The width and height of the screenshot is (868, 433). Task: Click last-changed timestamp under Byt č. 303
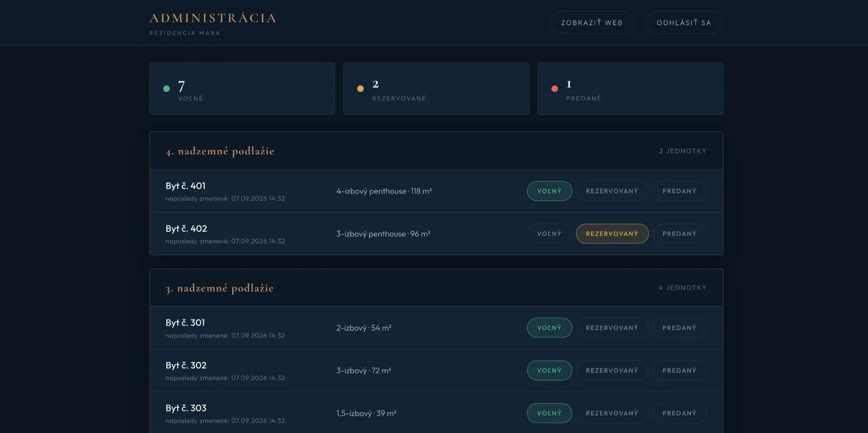tap(225, 421)
